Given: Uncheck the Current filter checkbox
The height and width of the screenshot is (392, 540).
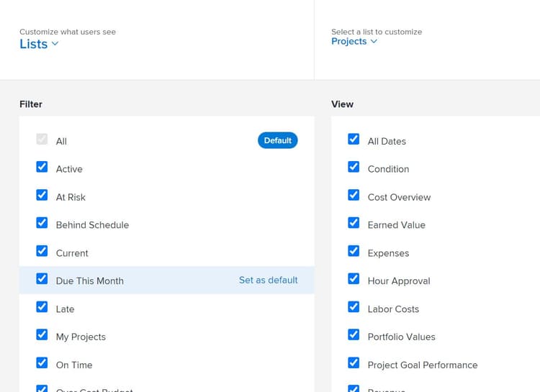Looking at the screenshot, I should click(42, 251).
